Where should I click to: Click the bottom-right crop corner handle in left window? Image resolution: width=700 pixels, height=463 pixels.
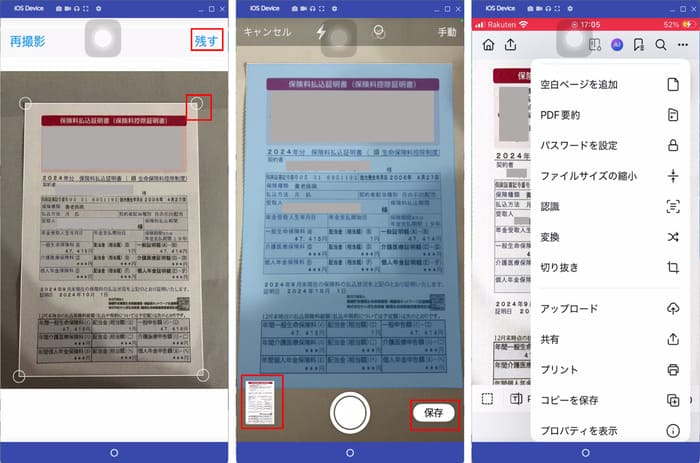pos(203,375)
